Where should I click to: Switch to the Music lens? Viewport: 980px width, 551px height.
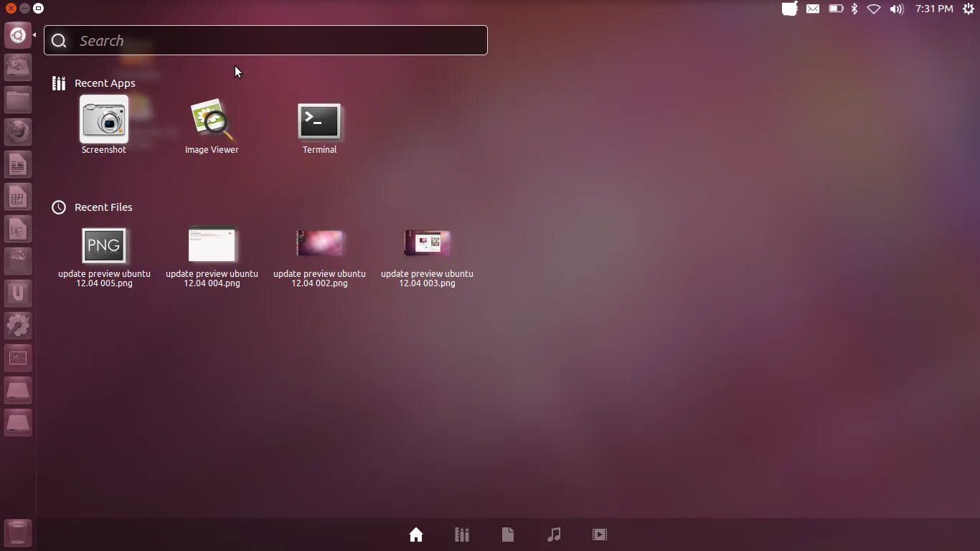click(554, 534)
